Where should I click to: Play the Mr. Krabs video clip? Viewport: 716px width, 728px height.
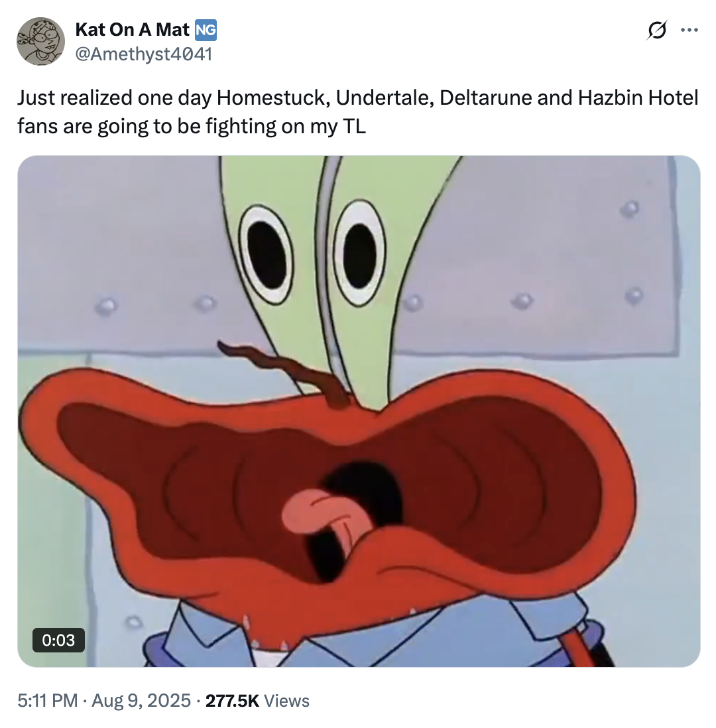pyautogui.click(x=359, y=411)
